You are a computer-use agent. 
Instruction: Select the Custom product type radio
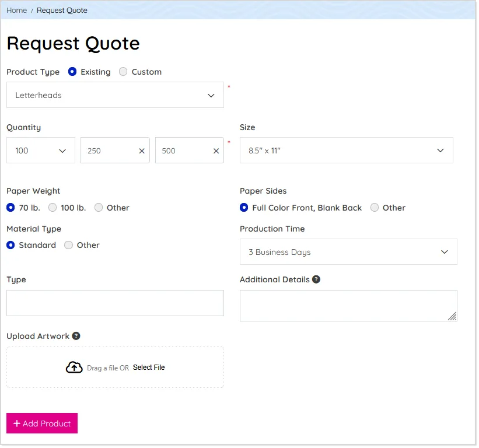(123, 72)
